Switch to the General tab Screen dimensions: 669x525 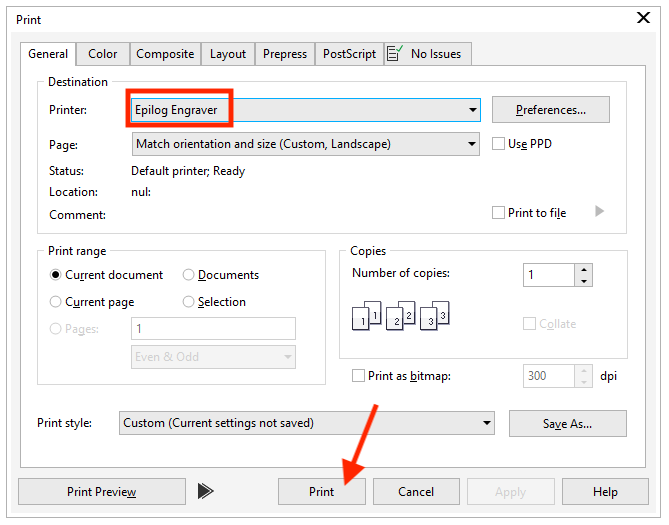[48, 54]
